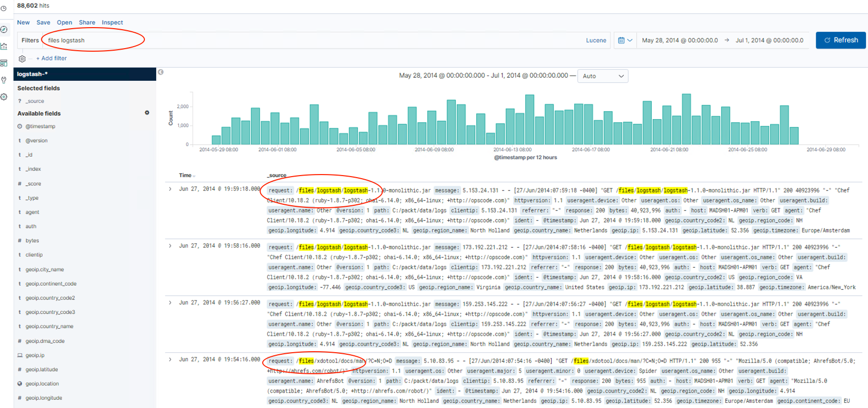Select the _id field

(x=29, y=155)
